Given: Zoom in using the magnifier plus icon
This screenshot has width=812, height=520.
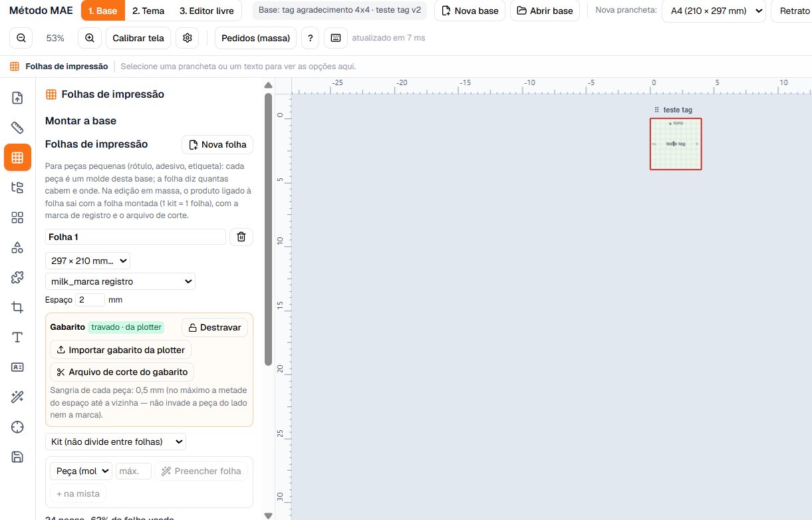Looking at the screenshot, I should point(90,38).
